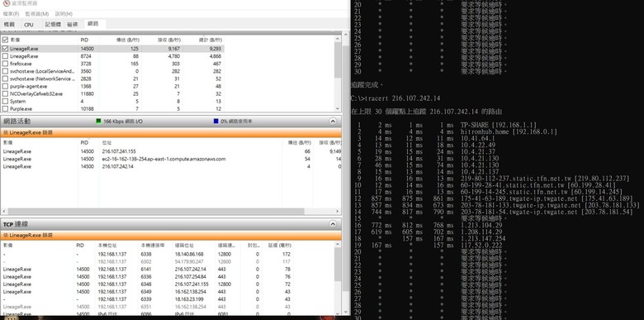Click the process list vertical scrollbar thumb
This screenshot has width=644, height=320.
tap(338, 60)
